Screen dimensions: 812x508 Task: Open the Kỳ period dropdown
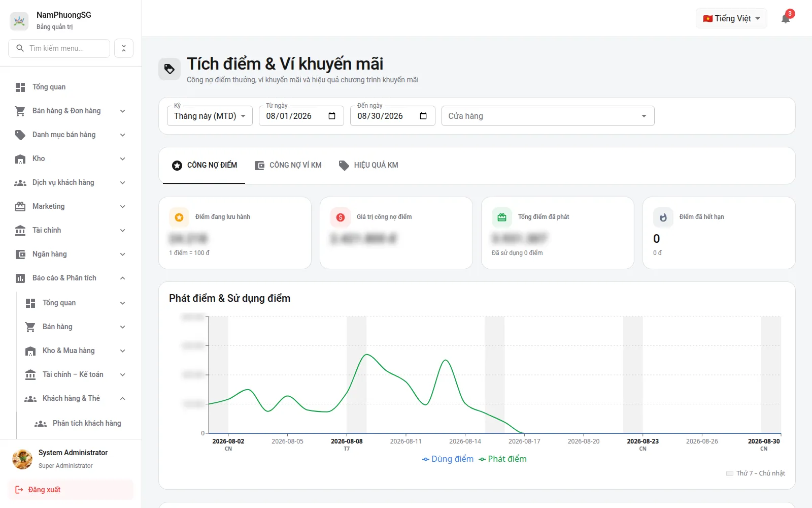(x=210, y=116)
